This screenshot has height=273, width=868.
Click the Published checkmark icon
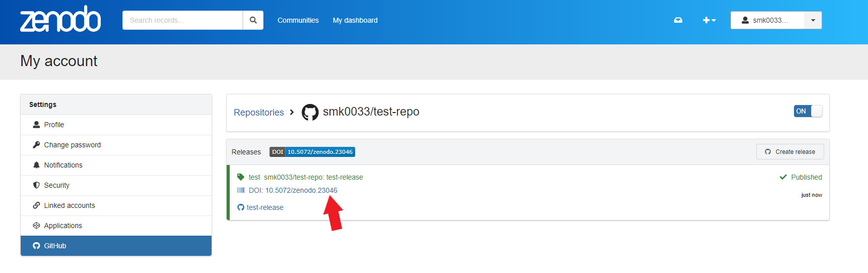click(783, 177)
